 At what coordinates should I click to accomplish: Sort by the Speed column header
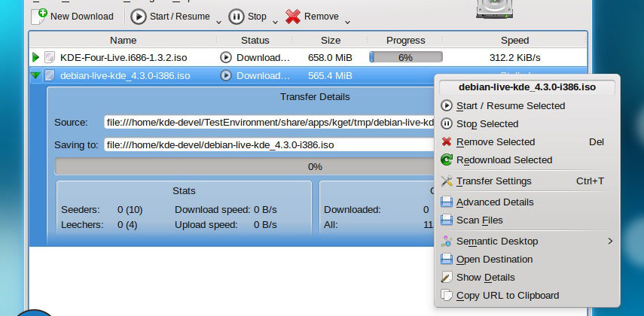pyautogui.click(x=514, y=40)
